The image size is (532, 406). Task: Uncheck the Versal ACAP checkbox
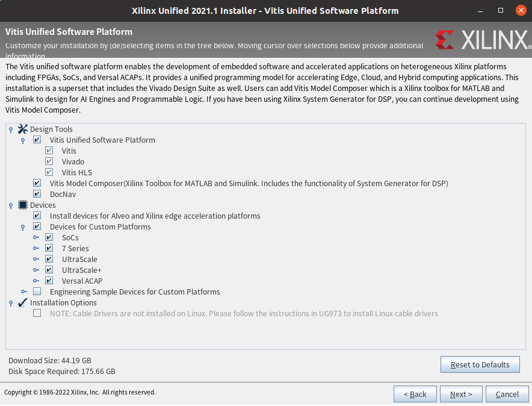tap(49, 281)
